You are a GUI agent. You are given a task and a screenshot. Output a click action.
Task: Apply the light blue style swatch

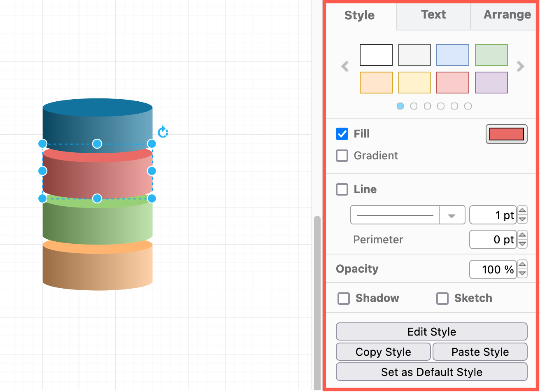point(452,55)
